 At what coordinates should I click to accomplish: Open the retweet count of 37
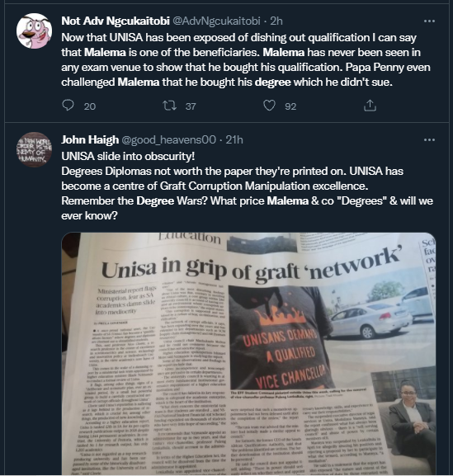[x=191, y=106]
